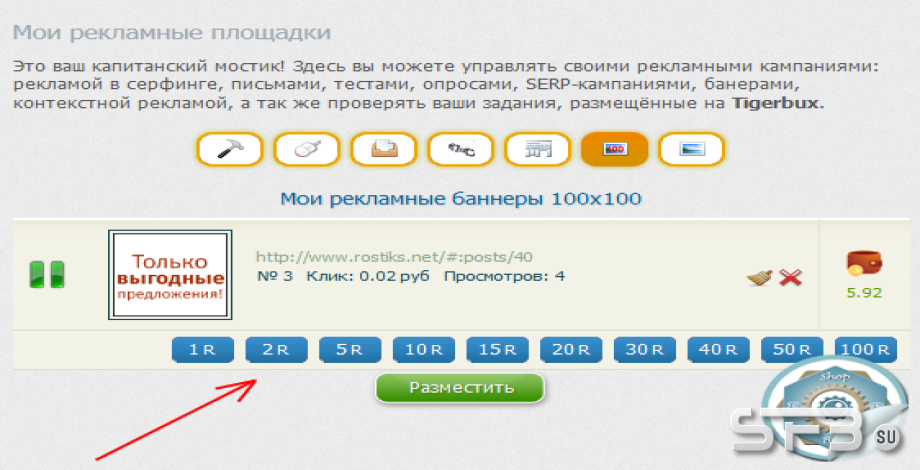Viewport: 920px width, 470px height.
Task: Select the 100 R amount button
Action: pyautogui.click(x=865, y=350)
